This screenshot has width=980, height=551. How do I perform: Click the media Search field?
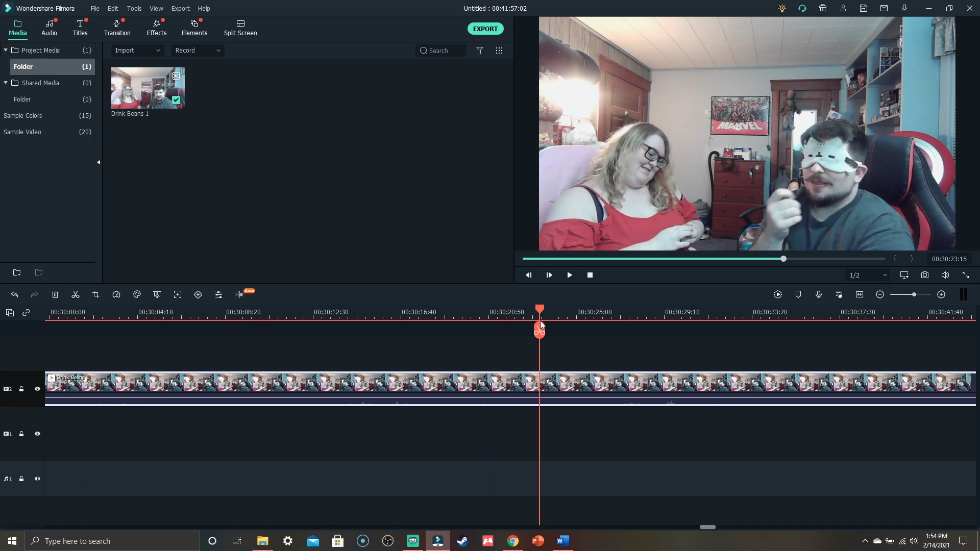tap(441, 51)
